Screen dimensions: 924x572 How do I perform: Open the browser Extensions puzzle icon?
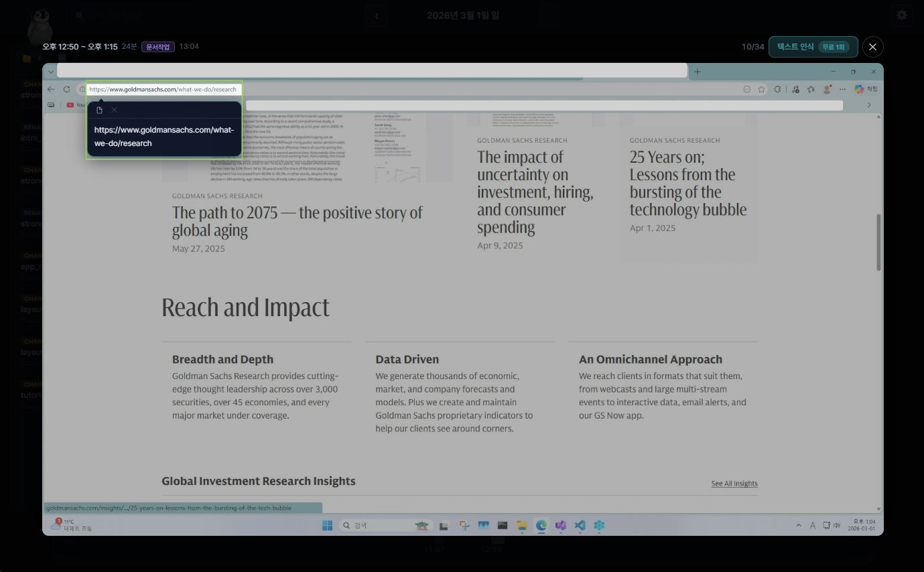pyautogui.click(x=777, y=89)
